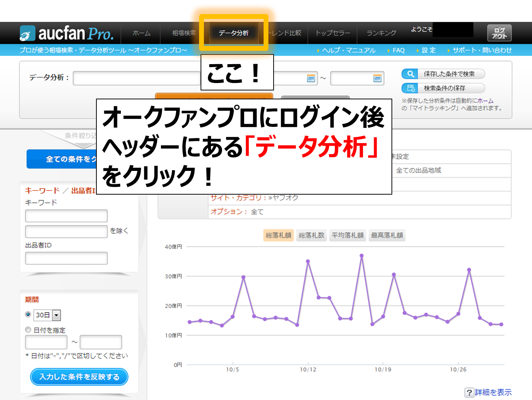Show the 平均落札額 chart
This screenshot has height=400, width=532.
point(347,235)
